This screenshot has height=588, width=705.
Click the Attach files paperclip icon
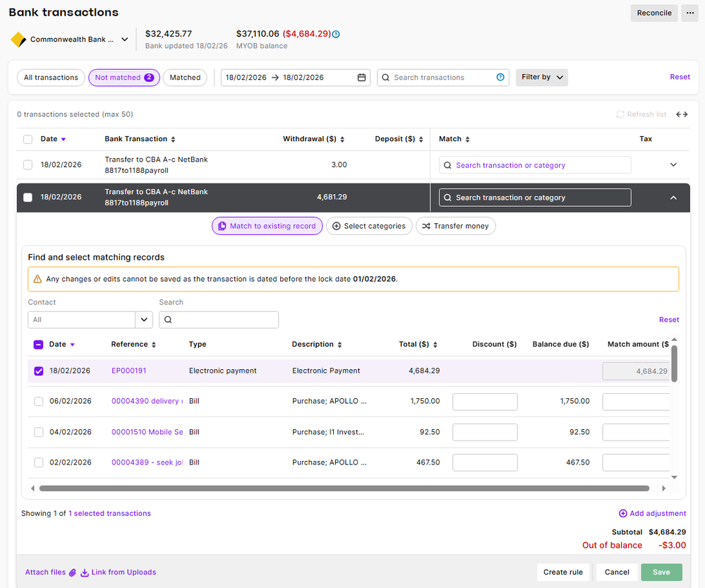(x=72, y=572)
